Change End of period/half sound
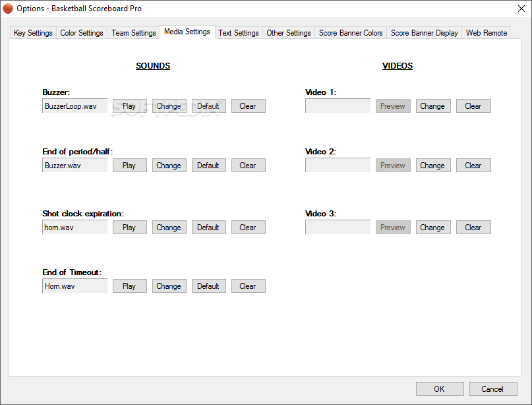This screenshot has width=532, height=405. [169, 166]
